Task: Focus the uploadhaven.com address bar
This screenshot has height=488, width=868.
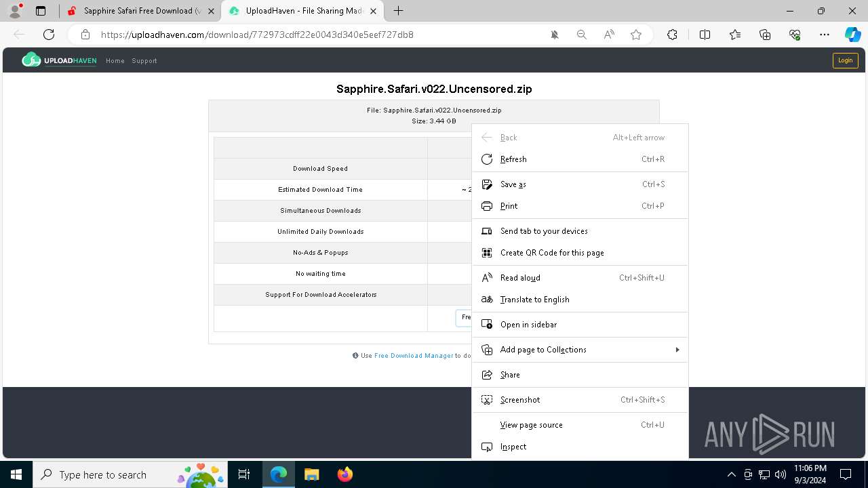Action: pos(257,35)
